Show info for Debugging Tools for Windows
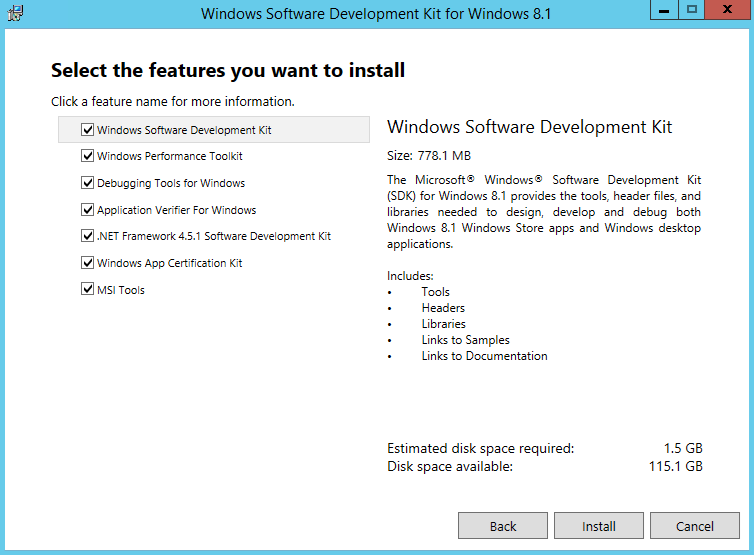 click(x=171, y=183)
